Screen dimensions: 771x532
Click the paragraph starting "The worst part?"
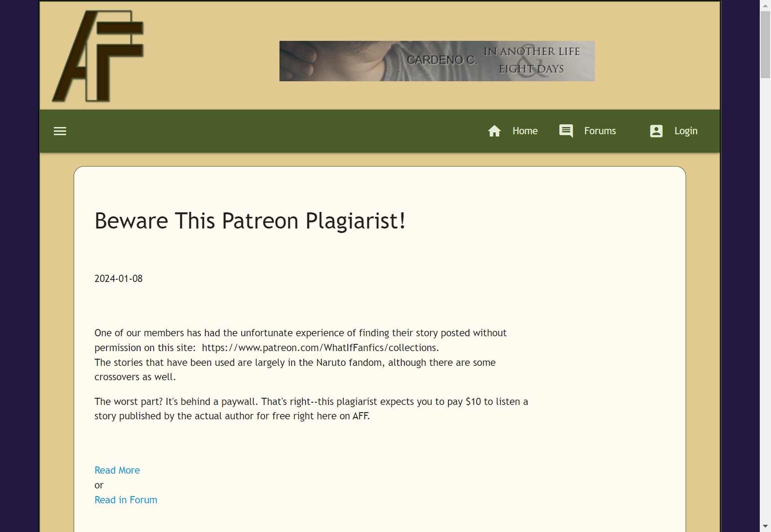pos(311,409)
